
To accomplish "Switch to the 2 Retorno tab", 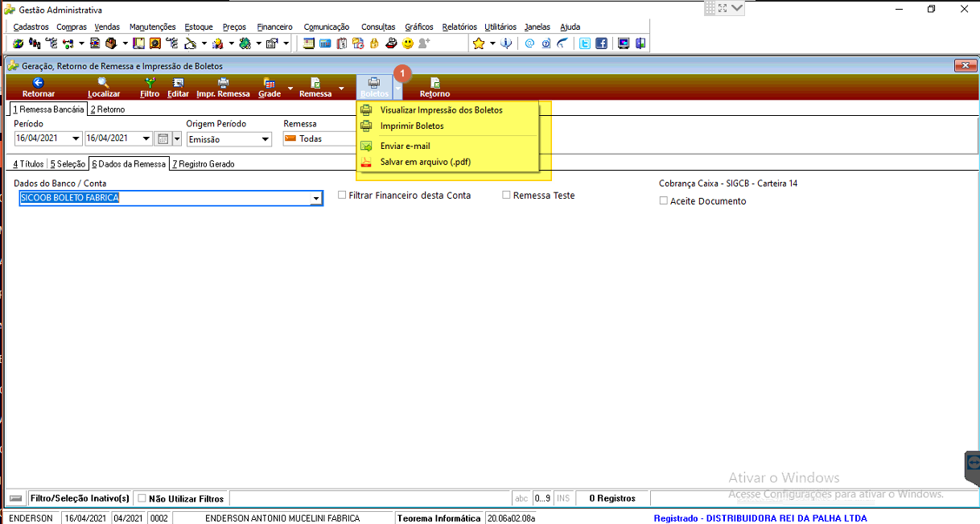I will point(108,109).
